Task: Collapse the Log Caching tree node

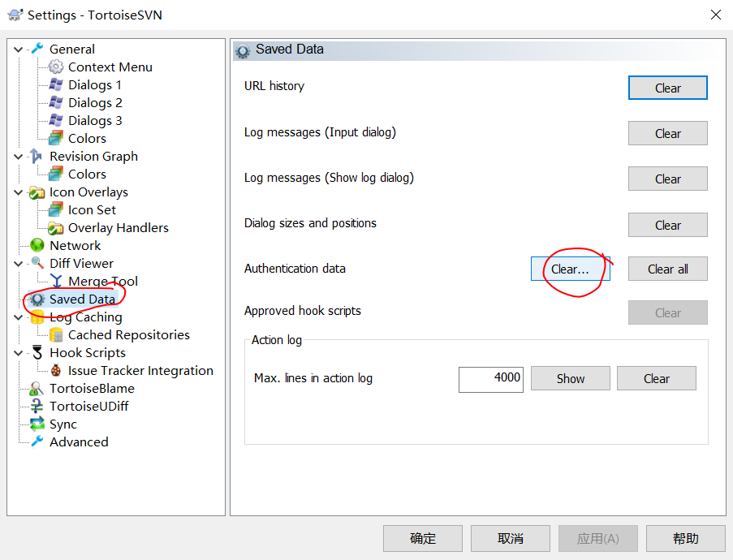Action: click(19, 317)
